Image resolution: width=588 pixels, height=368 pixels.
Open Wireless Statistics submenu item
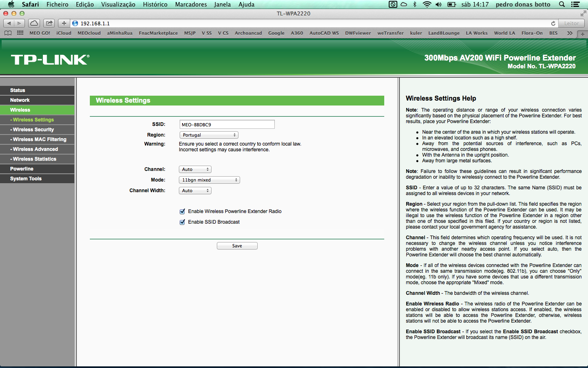coord(37,159)
